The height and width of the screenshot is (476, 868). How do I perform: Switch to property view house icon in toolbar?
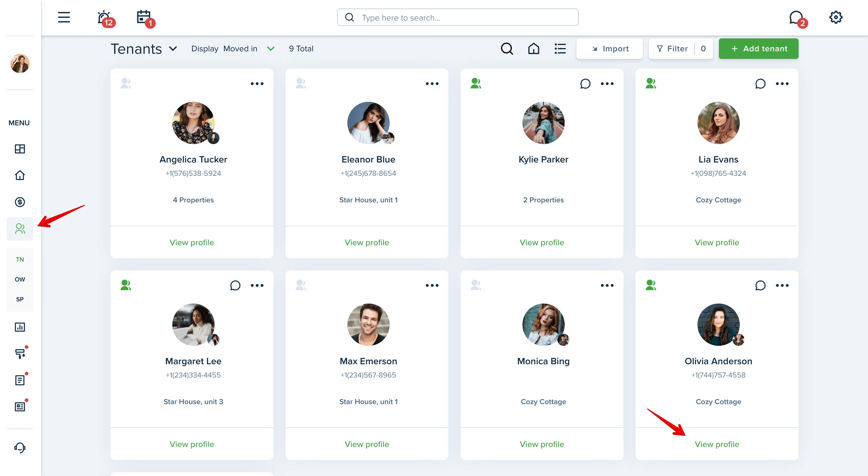pyautogui.click(x=533, y=49)
